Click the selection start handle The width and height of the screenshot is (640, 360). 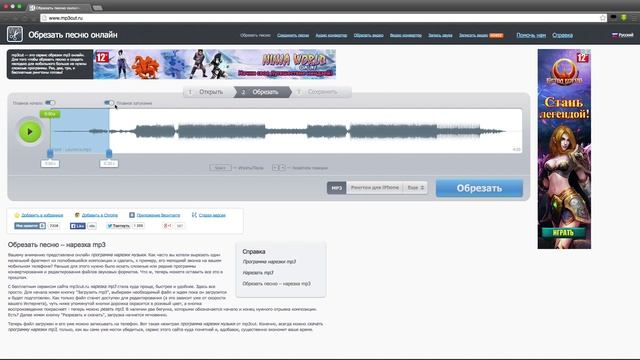click(x=50, y=153)
